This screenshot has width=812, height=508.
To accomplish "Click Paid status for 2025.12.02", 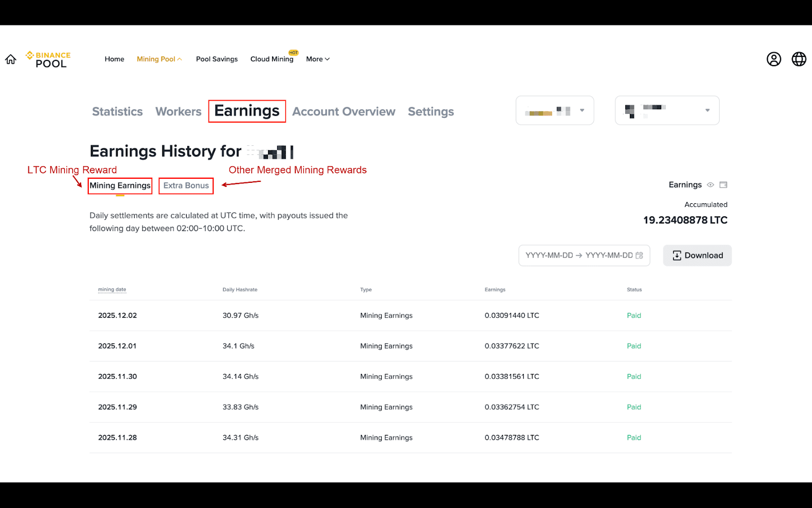I will pyautogui.click(x=634, y=315).
